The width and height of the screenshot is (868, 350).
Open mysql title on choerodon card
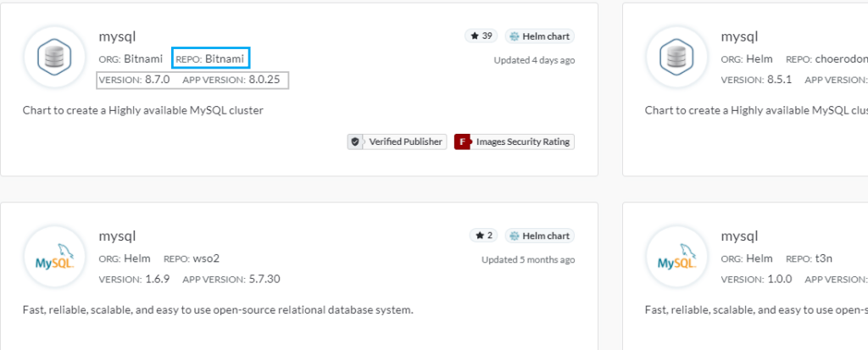(739, 37)
